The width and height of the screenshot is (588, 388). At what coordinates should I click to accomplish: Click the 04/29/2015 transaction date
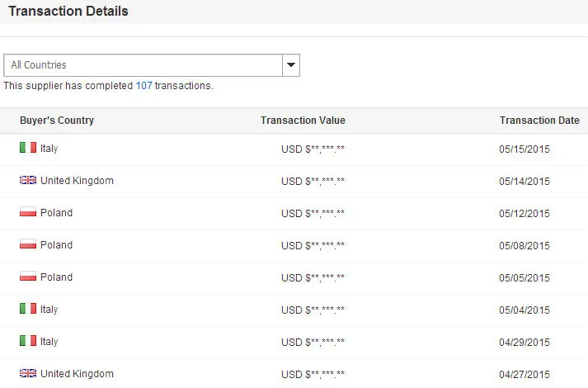coord(524,343)
